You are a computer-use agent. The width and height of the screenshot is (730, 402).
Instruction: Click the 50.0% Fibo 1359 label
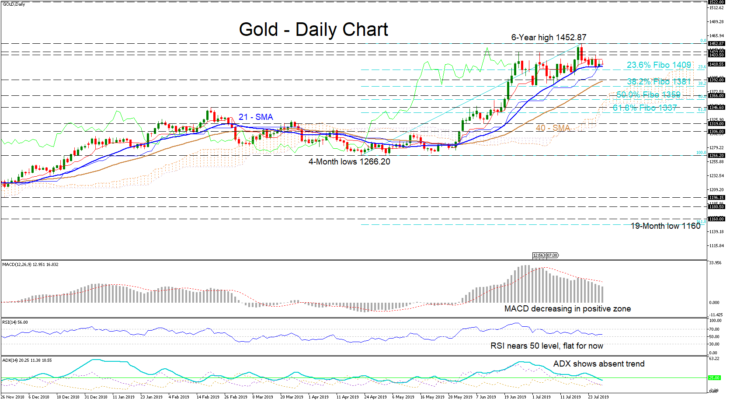pyautogui.click(x=649, y=95)
